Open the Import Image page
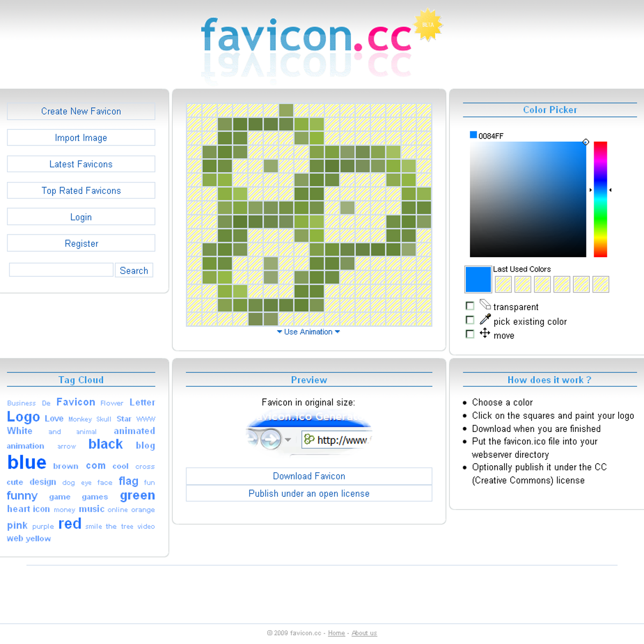Screen dimensions: 644x644 (81, 138)
